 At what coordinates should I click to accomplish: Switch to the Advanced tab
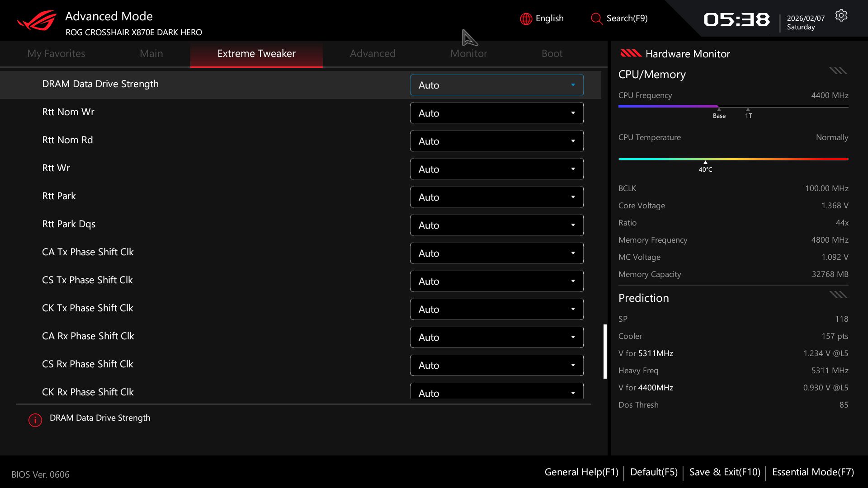tap(373, 53)
